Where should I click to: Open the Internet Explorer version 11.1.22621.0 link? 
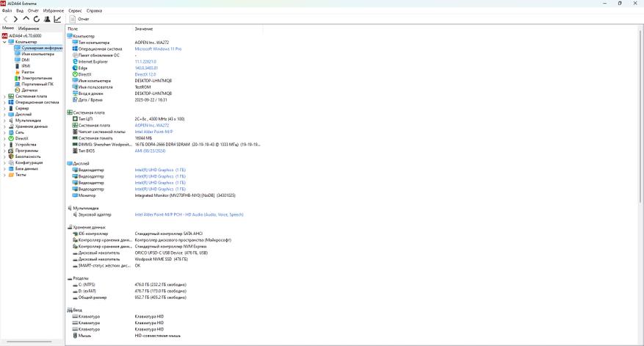pos(145,62)
